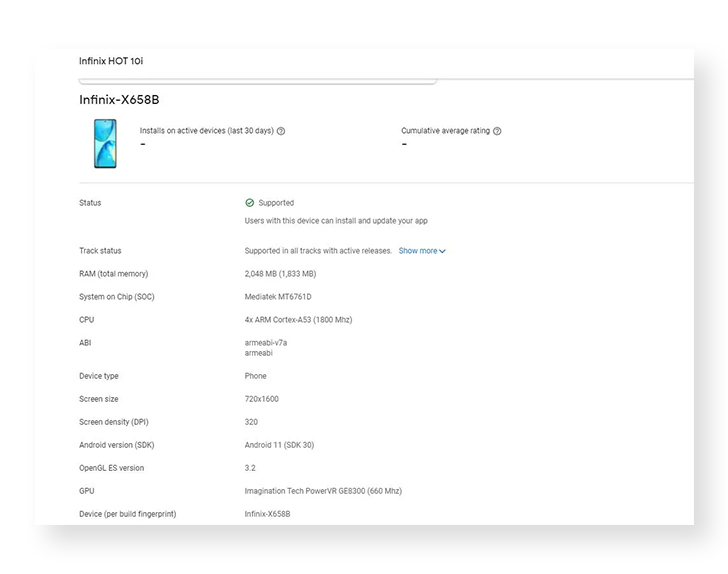The image size is (728, 574).
Task: Click the help icon next to Installs on active devices
Action: [281, 131]
